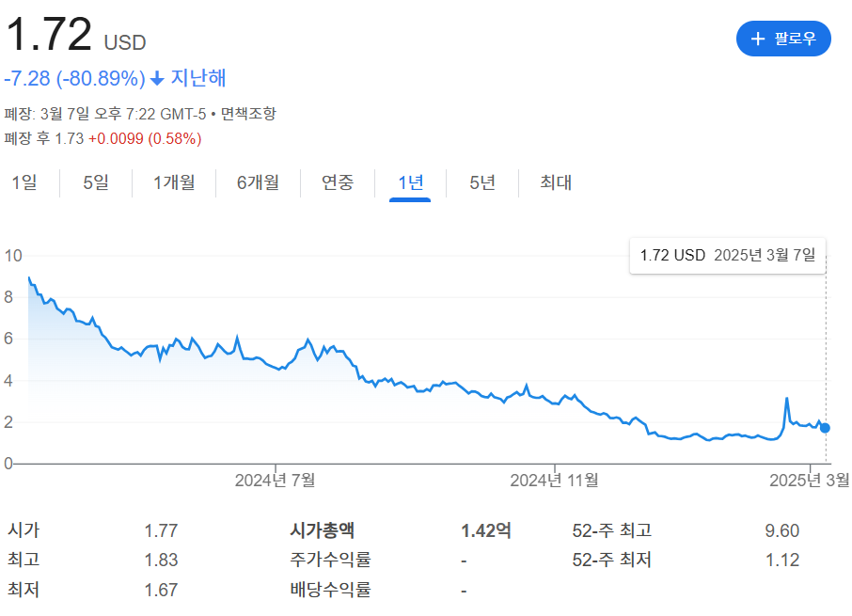Switch to the 1개월 chart view
The image size is (852, 616).
[174, 183]
